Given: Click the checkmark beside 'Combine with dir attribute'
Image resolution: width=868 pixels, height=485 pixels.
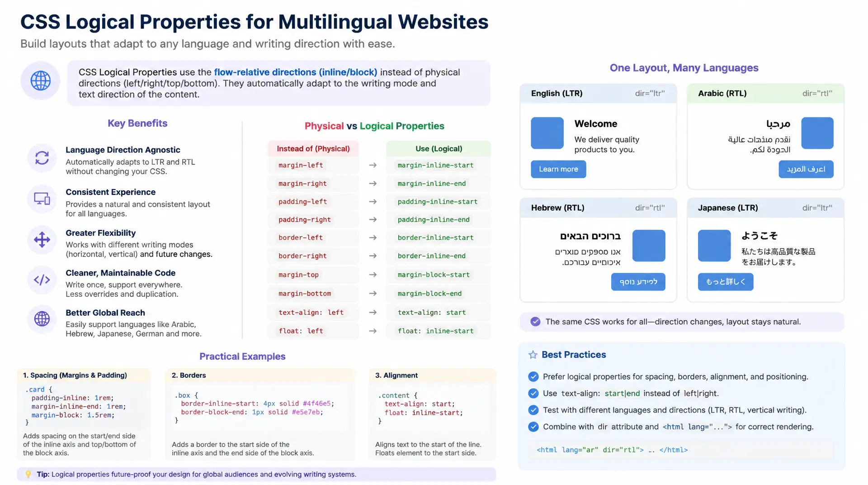Looking at the screenshot, I should pyautogui.click(x=533, y=427).
